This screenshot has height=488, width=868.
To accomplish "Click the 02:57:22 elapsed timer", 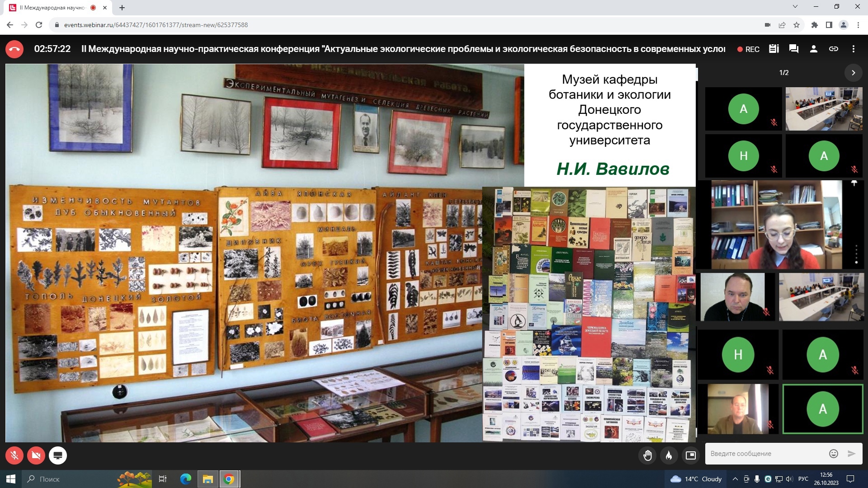I will tap(52, 49).
